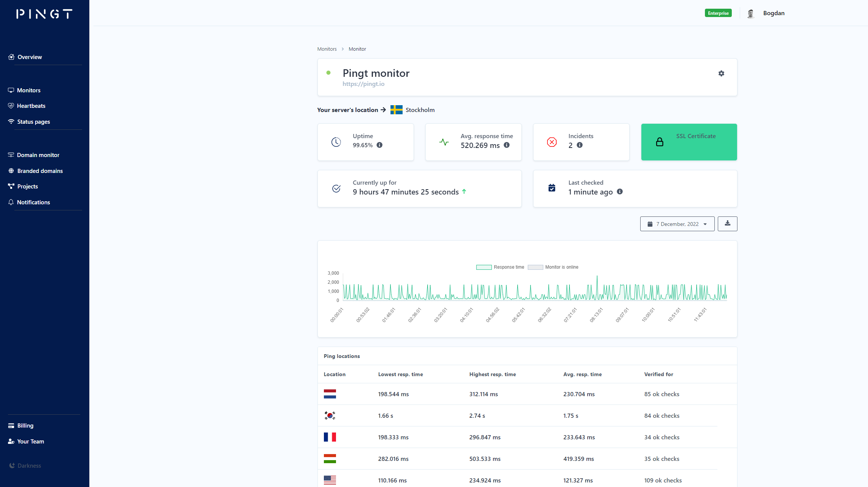
Task: Click the Netherlands flag row icon
Action: point(330,394)
